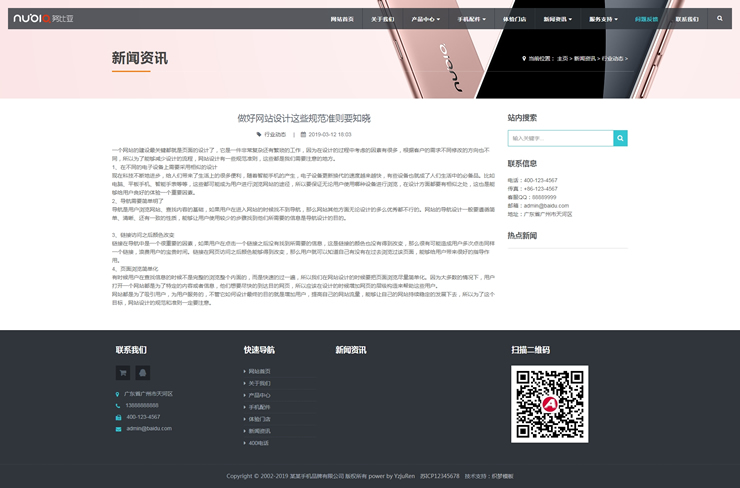Click the email envelope icon in footer contact

[117, 428]
